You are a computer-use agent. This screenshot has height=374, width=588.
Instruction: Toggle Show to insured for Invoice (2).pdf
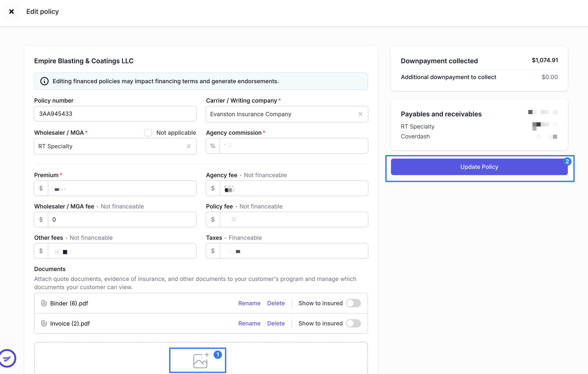(x=353, y=323)
